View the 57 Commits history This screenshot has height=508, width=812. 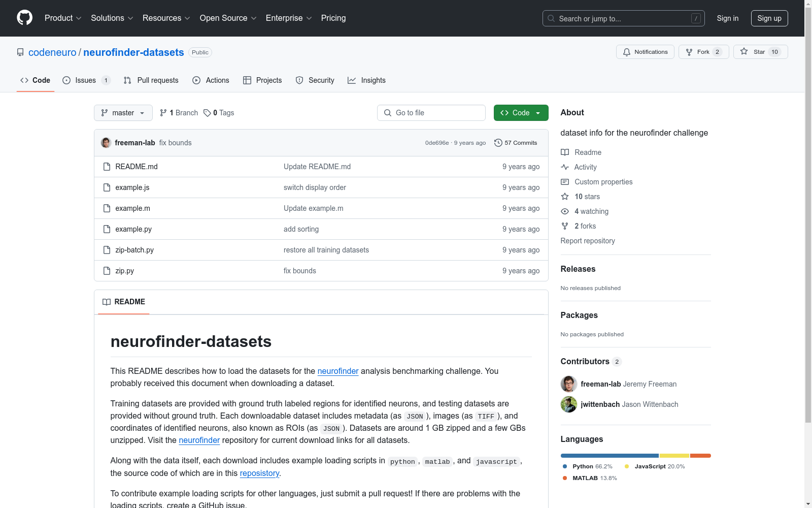click(x=516, y=143)
